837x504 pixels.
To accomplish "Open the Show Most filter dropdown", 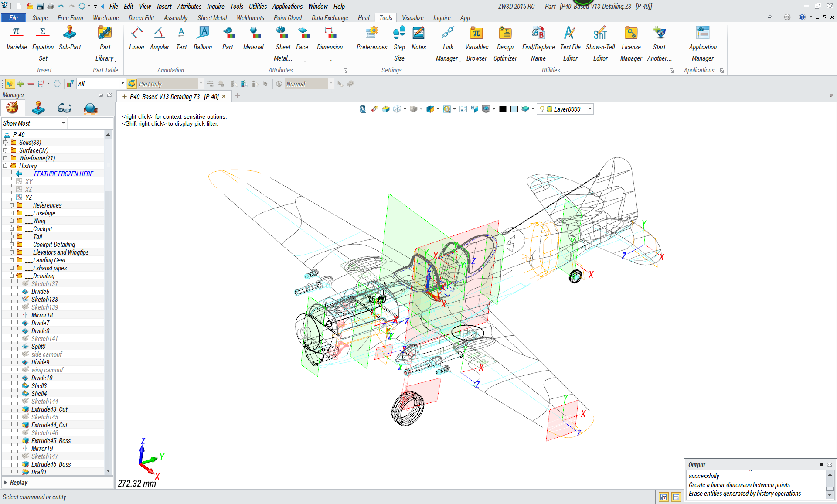I will 63,123.
